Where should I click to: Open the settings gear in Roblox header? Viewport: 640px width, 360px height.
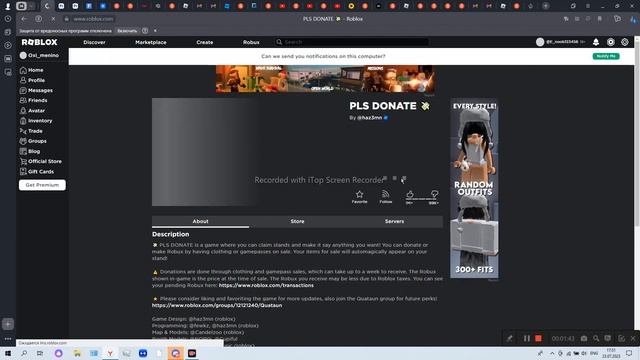click(x=625, y=42)
